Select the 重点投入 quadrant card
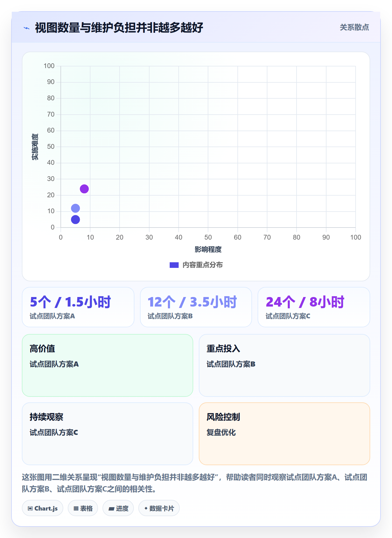Image resolution: width=392 pixels, height=538 pixels. point(284,365)
